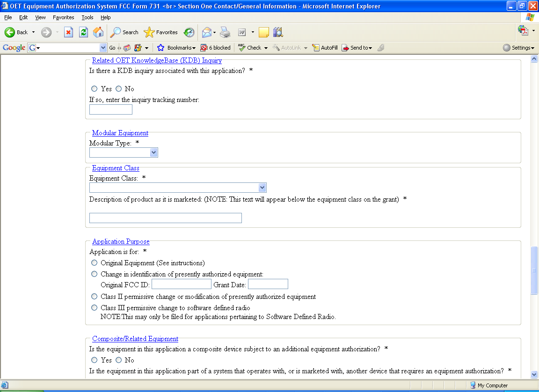The image size is (539, 392).
Task: Click the Edit with Word icon
Action: (242, 32)
